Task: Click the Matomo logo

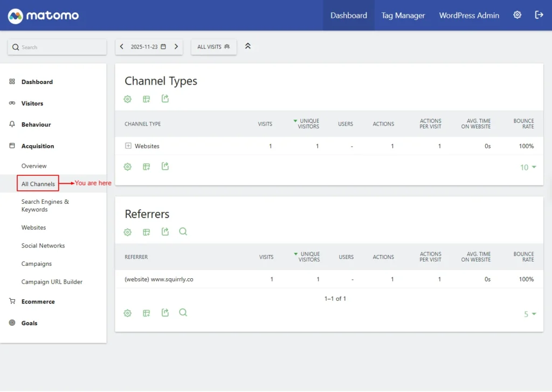Action: pyautogui.click(x=43, y=16)
